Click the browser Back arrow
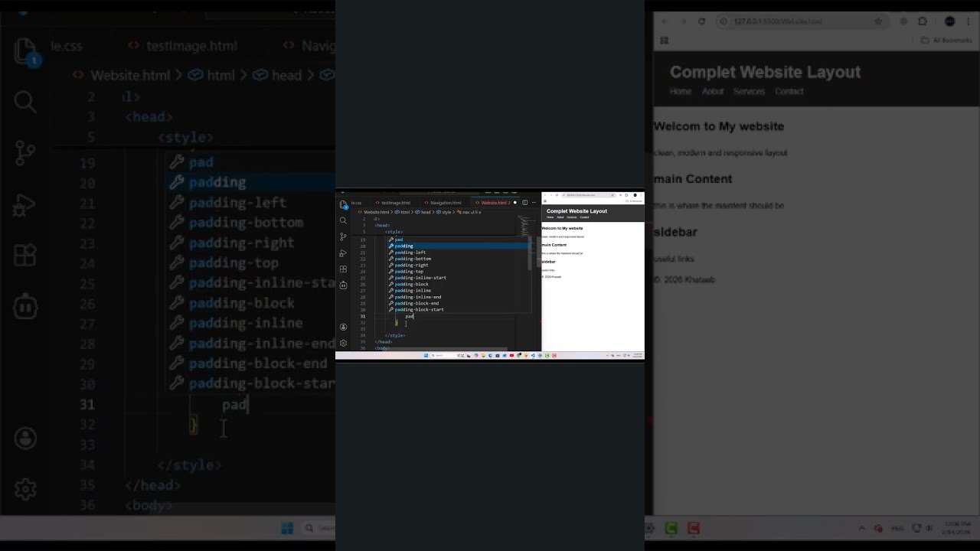Viewport: 980px width, 551px height. pos(545,195)
